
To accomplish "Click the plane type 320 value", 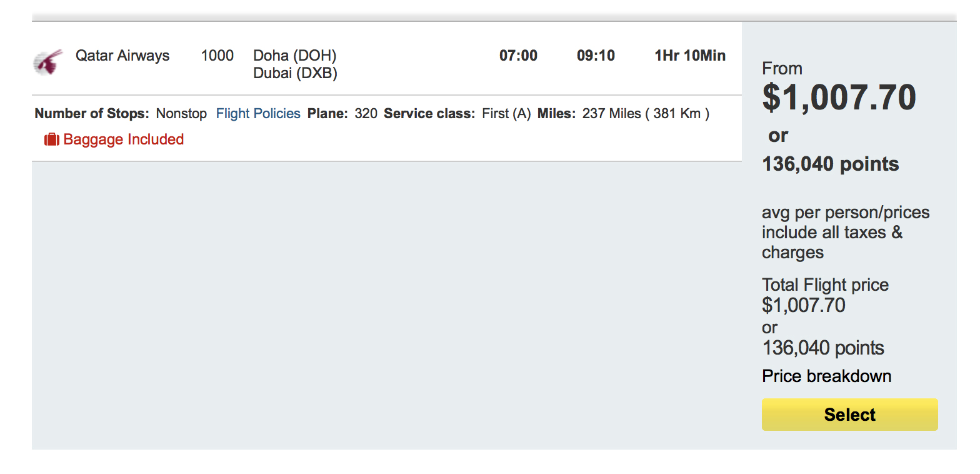I will (366, 114).
